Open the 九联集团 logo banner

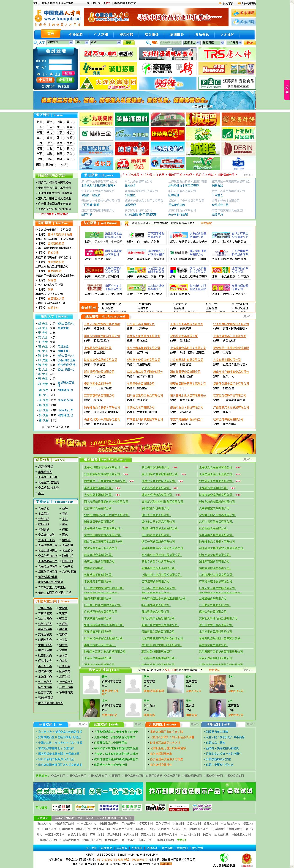click(x=97, y=119)
